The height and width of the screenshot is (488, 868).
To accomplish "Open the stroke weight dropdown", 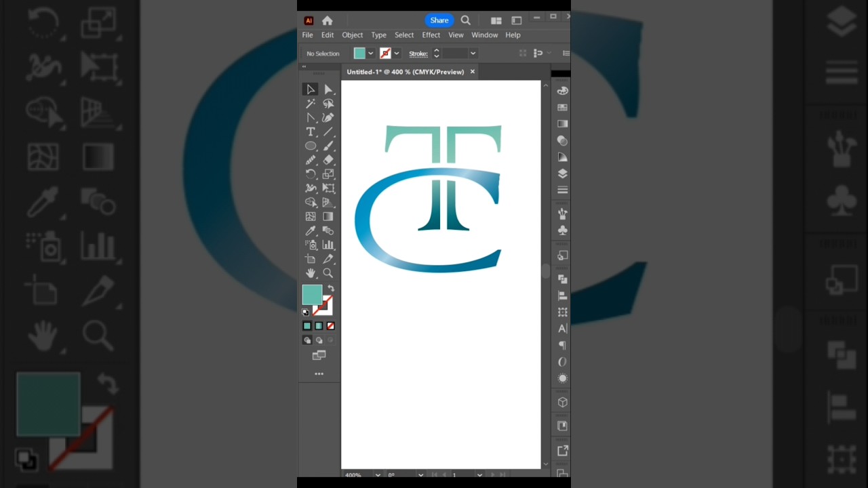I will (473, 54).
